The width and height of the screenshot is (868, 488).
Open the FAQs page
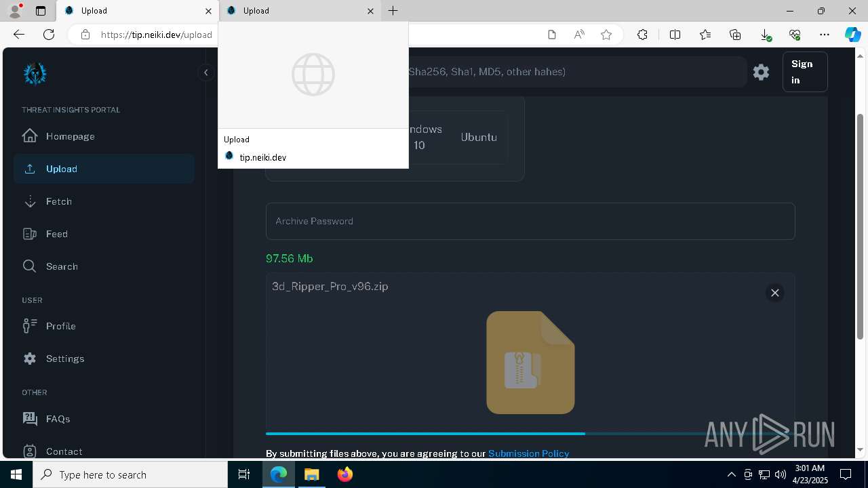(x=104, y=419)
